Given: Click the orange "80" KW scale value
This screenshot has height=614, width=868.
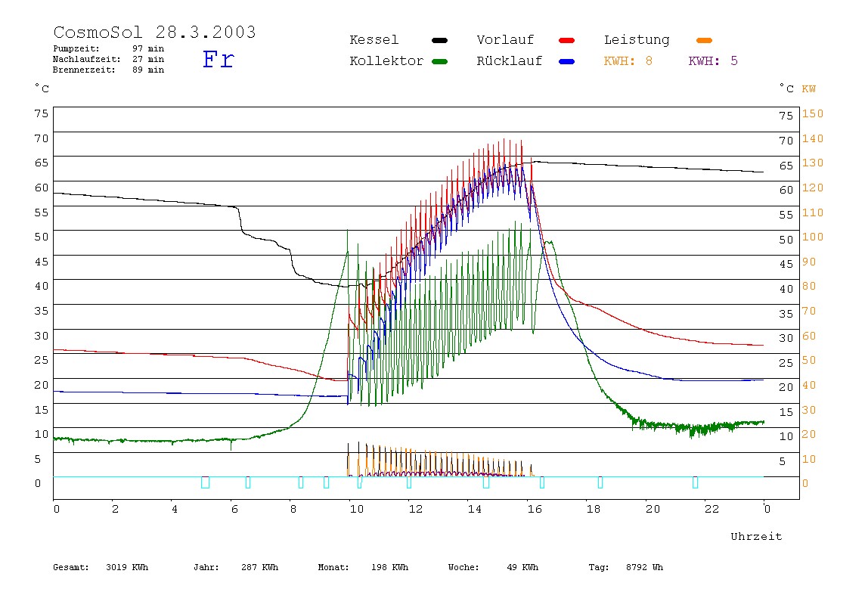Looking at the screenshot, I should tap(809, 287).
